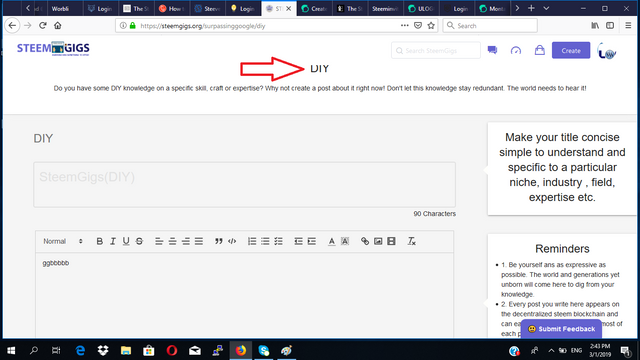This screenshot has width=640, height=360.
Task: Click the SteemGigs(DIY) title field
Action: (x=244, y=184)
